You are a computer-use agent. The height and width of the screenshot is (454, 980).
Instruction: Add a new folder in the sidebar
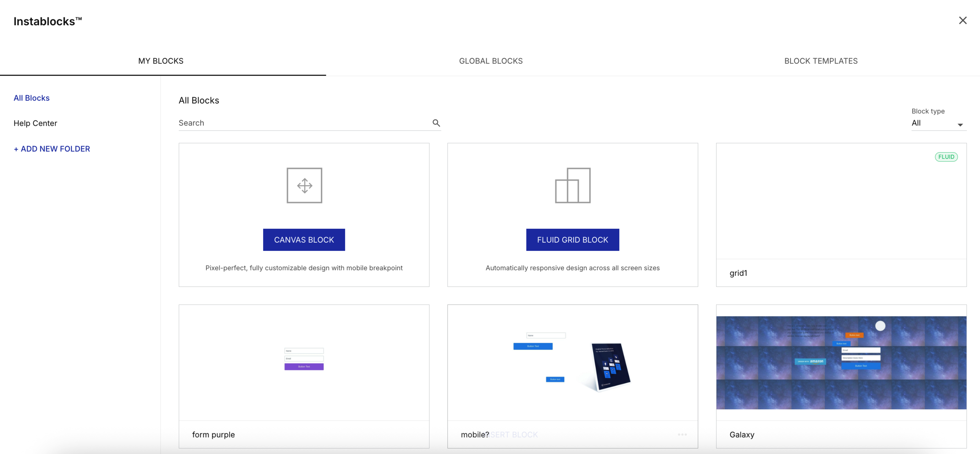click(x=52, y=149)
